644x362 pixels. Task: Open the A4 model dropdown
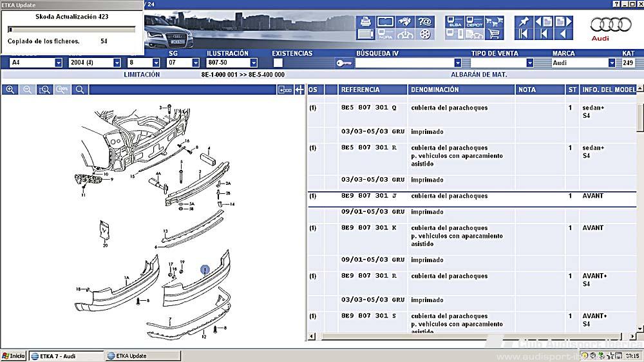point(59,62)
